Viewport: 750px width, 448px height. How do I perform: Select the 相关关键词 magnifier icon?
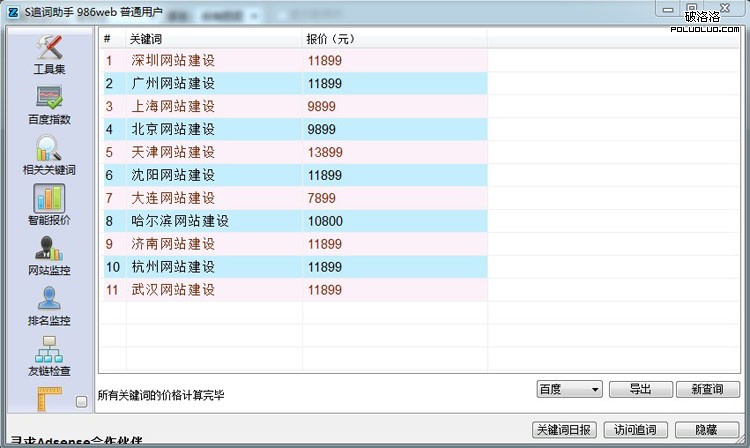[x=49, y=149]
